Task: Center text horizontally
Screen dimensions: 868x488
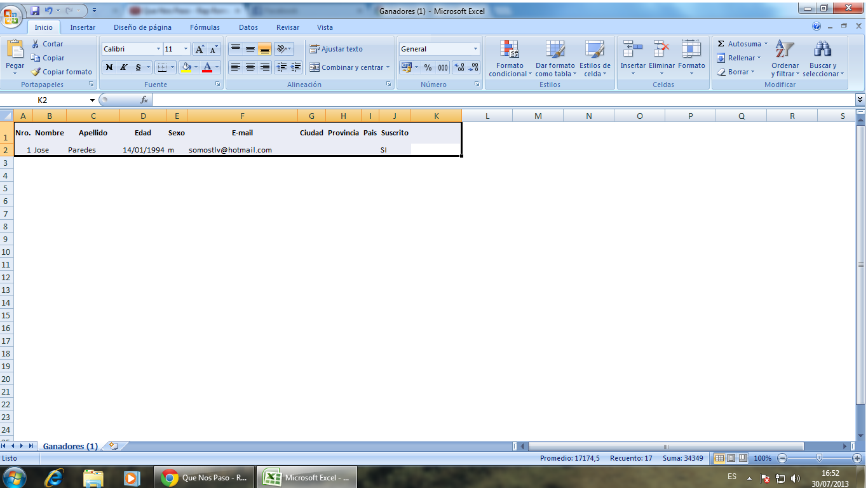Action: tap(250, 67)
